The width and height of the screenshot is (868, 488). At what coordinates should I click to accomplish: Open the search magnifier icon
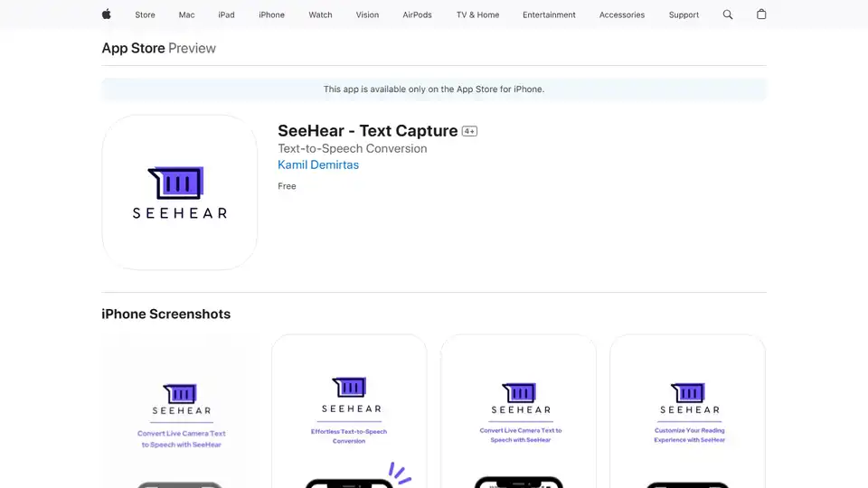[728, 14]
